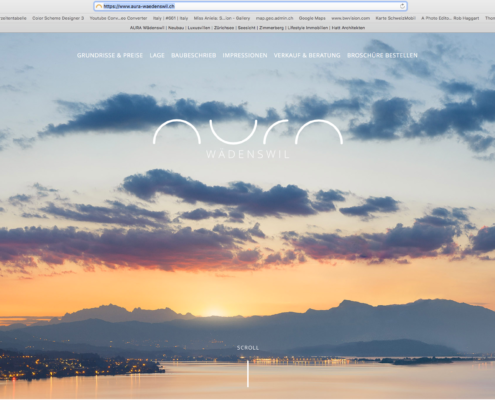
Task: Open Youtube Converter bookmark
Action: click(118, 18)
